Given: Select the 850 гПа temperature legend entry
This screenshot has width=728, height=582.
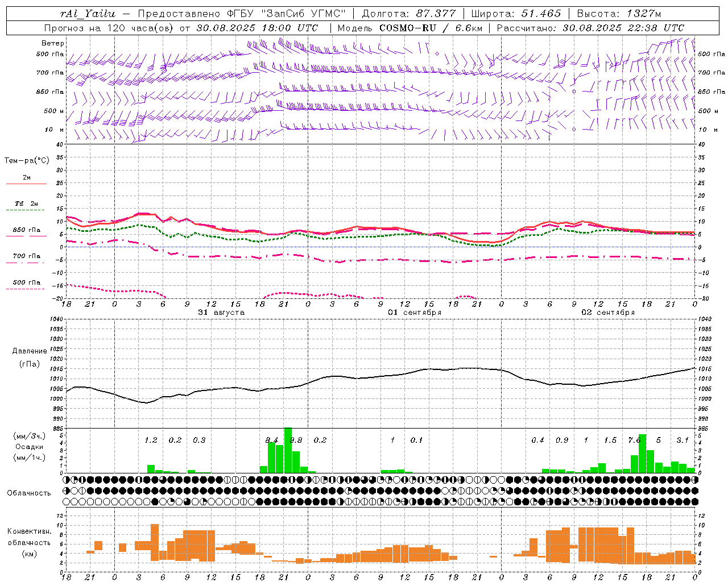Looking at the screenshot, I should tap(27, 230).
